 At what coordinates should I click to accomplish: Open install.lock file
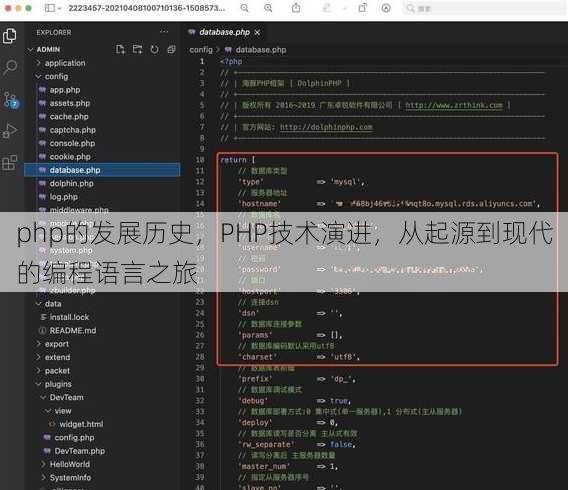(69, 317)
